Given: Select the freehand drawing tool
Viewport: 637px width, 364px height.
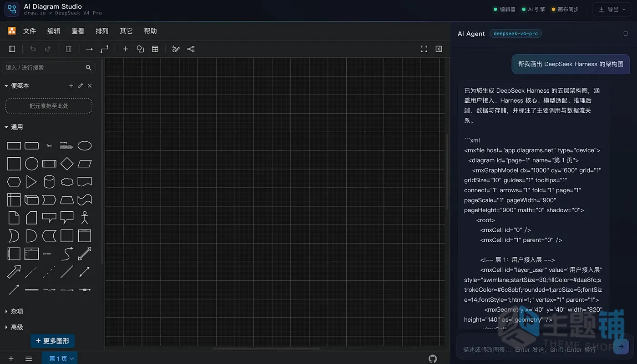Looking at the screenshot, I should coord(176,49).
